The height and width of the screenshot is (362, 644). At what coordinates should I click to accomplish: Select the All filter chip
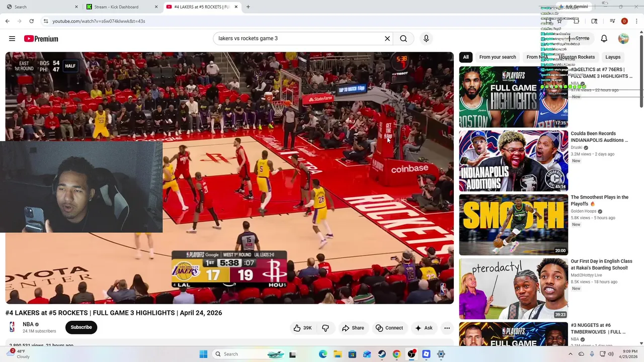[x=466, y=57]
